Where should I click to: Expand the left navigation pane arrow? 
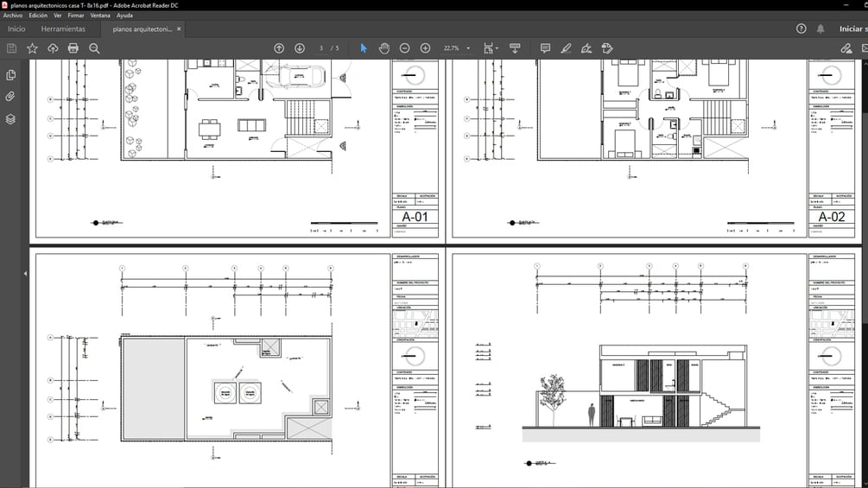click(25, 273)
